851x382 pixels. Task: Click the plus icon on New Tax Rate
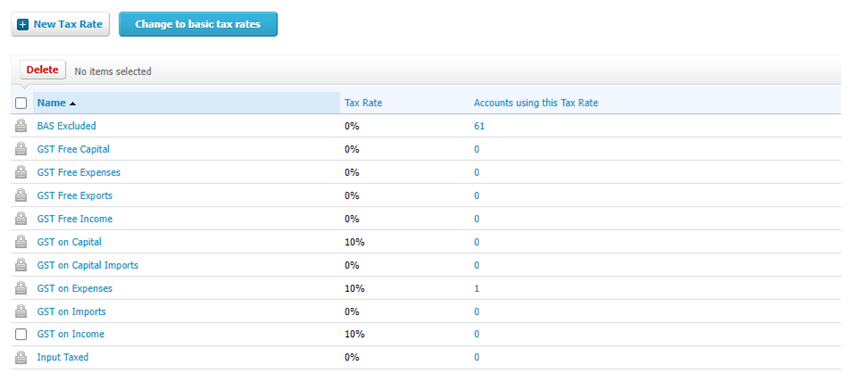23,24
